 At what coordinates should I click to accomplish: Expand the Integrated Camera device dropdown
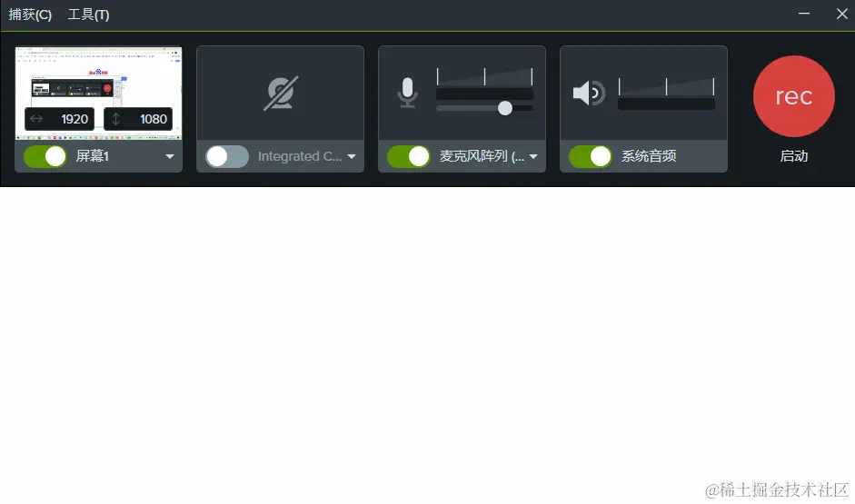(x=352, y=156)
